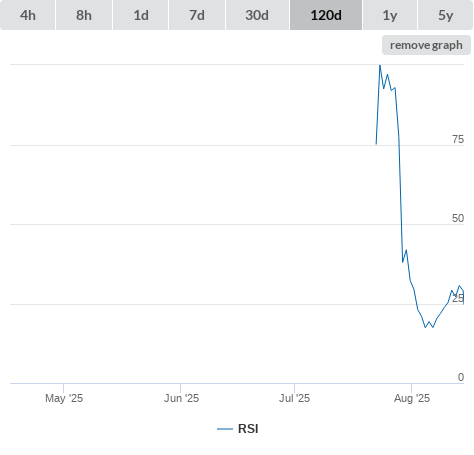This screenshot has height=455, width=474.
Task: Click the active 120d range tab
Action: pos(326,15)
